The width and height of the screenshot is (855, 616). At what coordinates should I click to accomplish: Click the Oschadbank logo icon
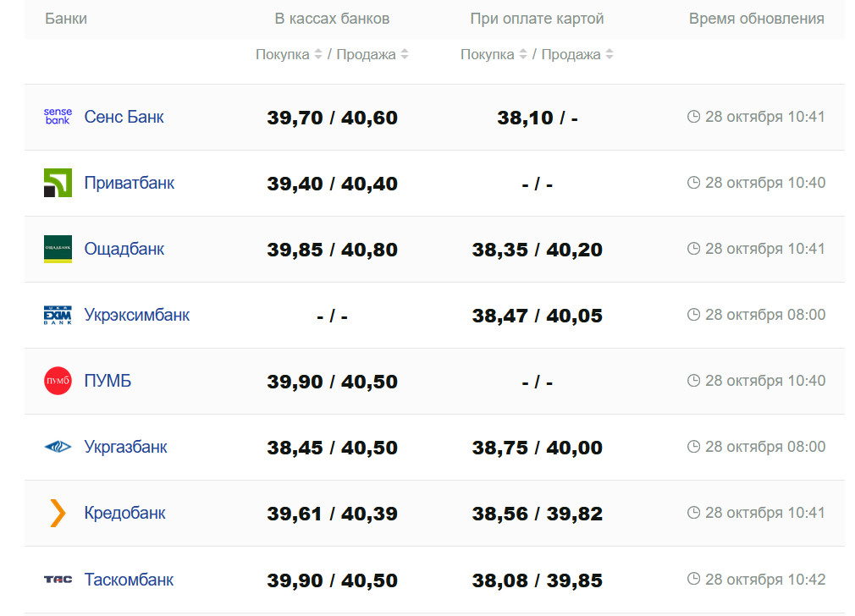pyautogui.click(x=58, y=249)
